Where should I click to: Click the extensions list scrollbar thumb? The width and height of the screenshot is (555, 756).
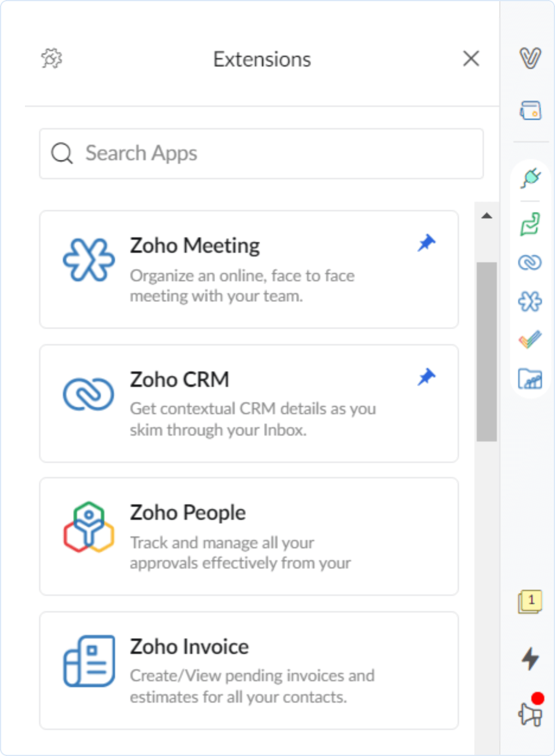click(487, 351)
